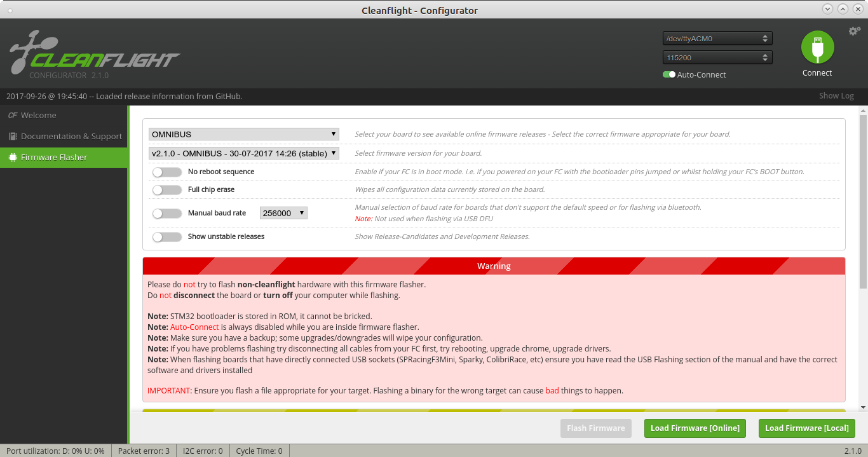Enable No reboot sequence switch

(x=167, y=172)
